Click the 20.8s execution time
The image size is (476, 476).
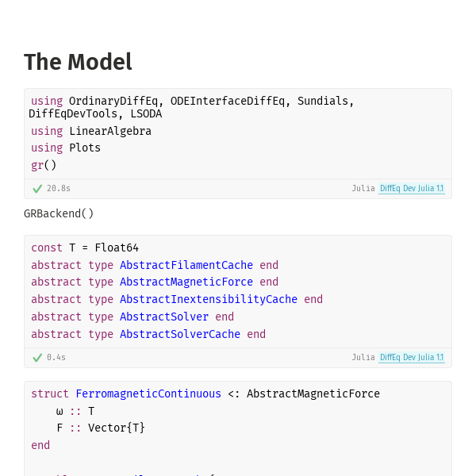point(58,189)
